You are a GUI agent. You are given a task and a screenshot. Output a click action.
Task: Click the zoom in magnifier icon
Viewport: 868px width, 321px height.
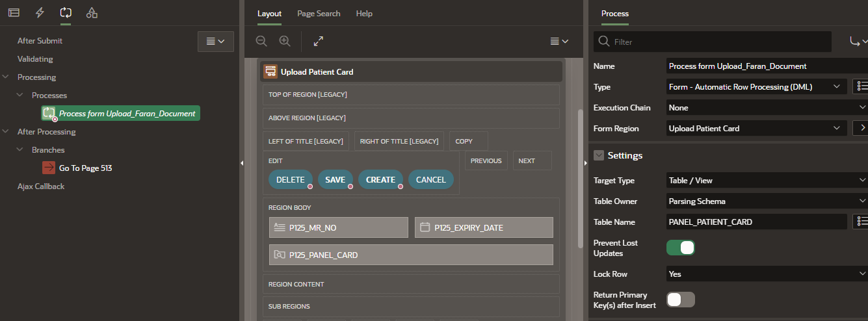click(285, 41)
